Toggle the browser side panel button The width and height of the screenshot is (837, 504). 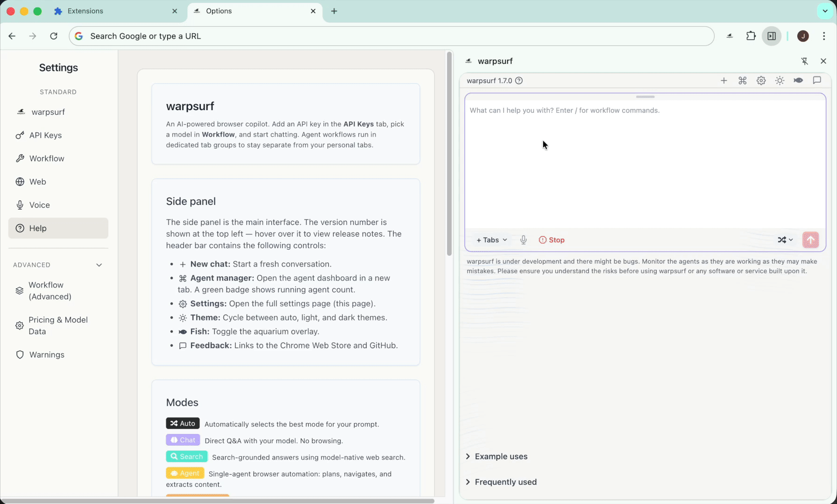[772, 36]
